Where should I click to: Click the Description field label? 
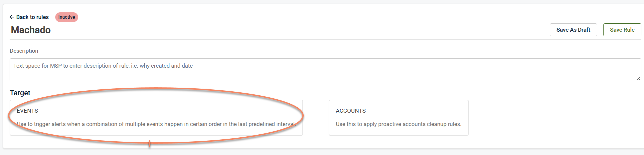[24, 51]
